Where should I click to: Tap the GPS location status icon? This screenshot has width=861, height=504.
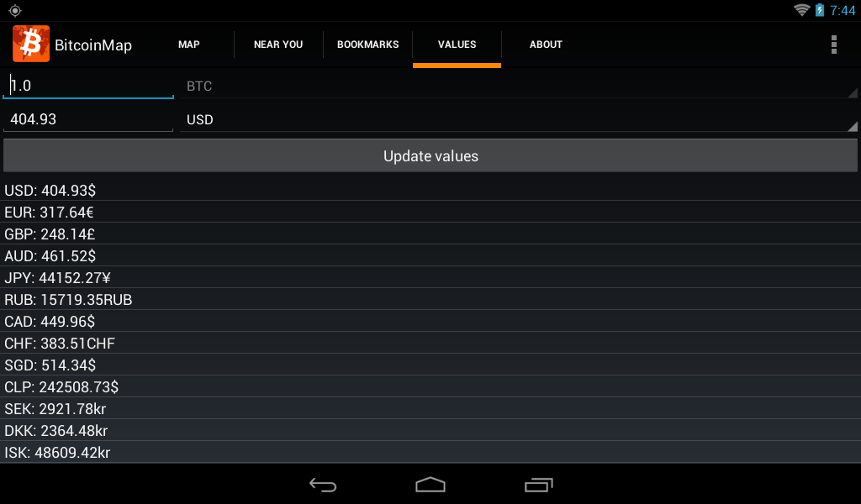tap(15, 10)
